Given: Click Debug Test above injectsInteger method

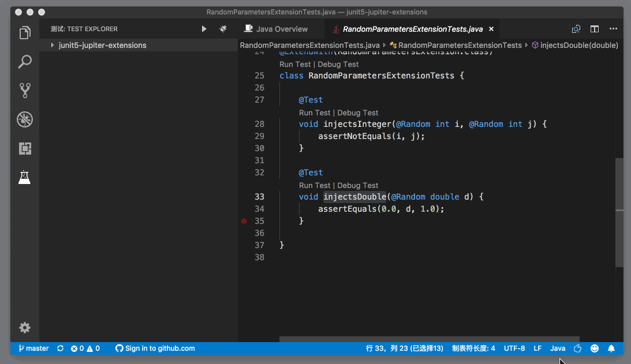Looking at the screenshot, I should pyautogui.click(x=357, y=112).
